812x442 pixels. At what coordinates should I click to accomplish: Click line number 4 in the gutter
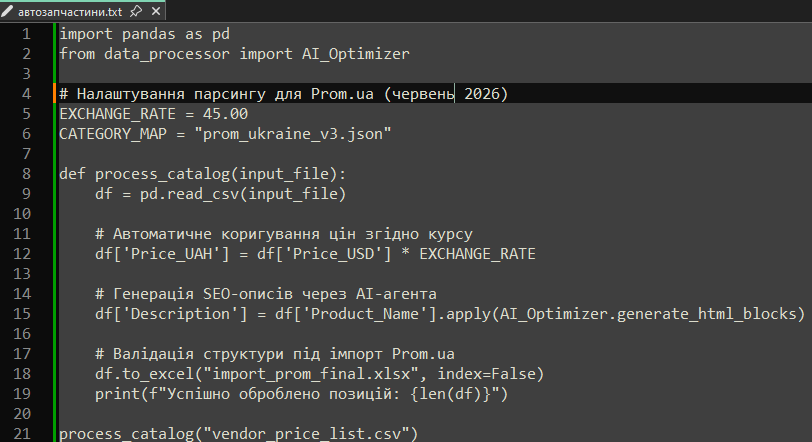[x=26, y=94]
